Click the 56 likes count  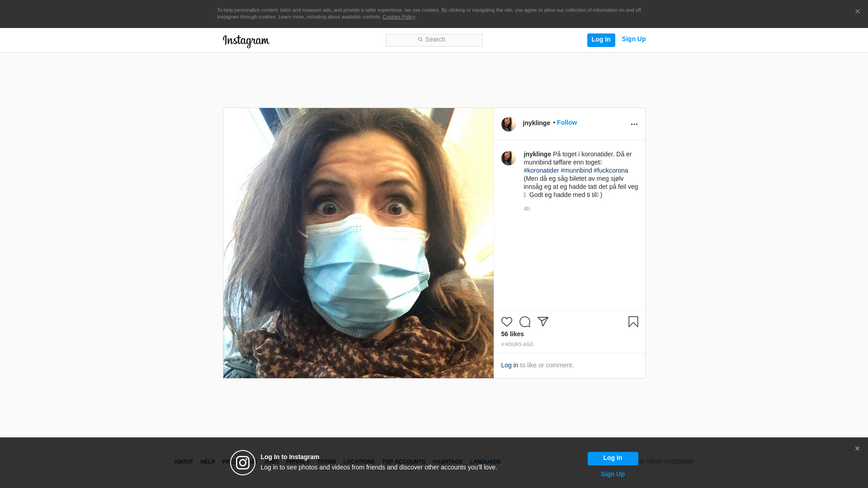[512, 334]
